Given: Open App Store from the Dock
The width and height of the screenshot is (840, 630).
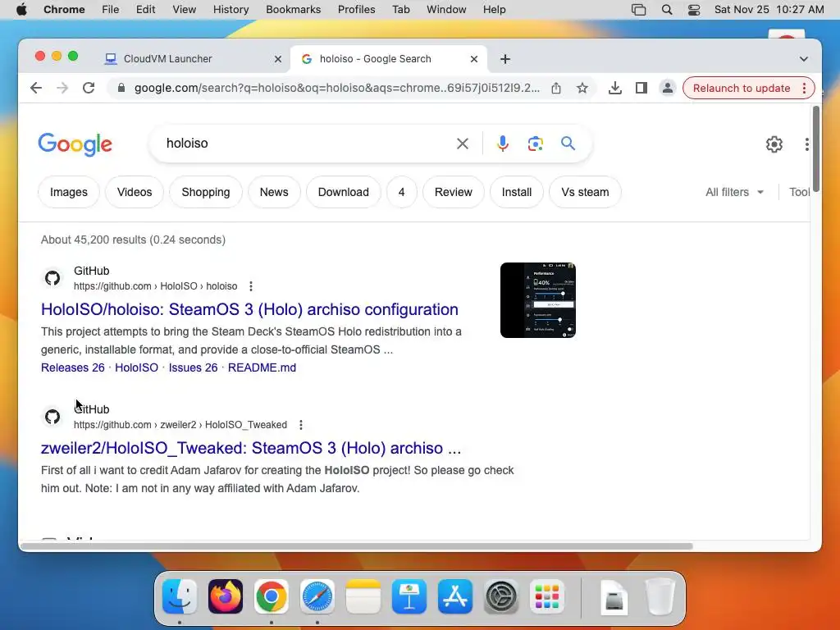Looking at the screenshot, I should (455, 596).
